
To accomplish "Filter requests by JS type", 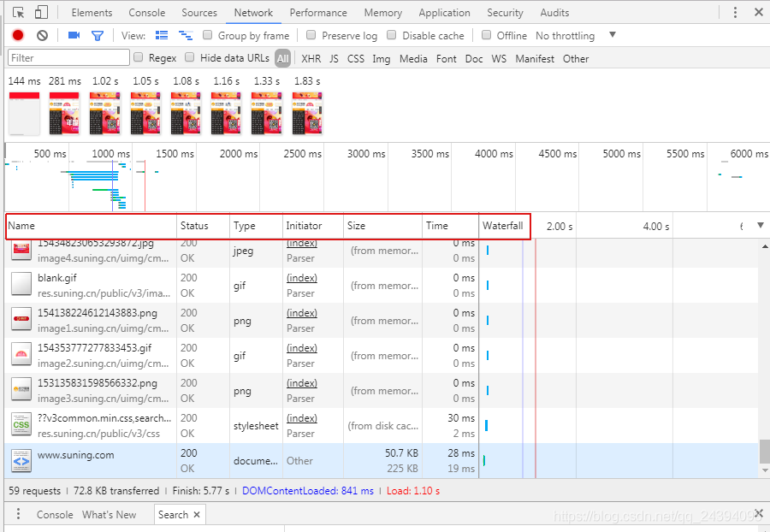I will point(334,58).
